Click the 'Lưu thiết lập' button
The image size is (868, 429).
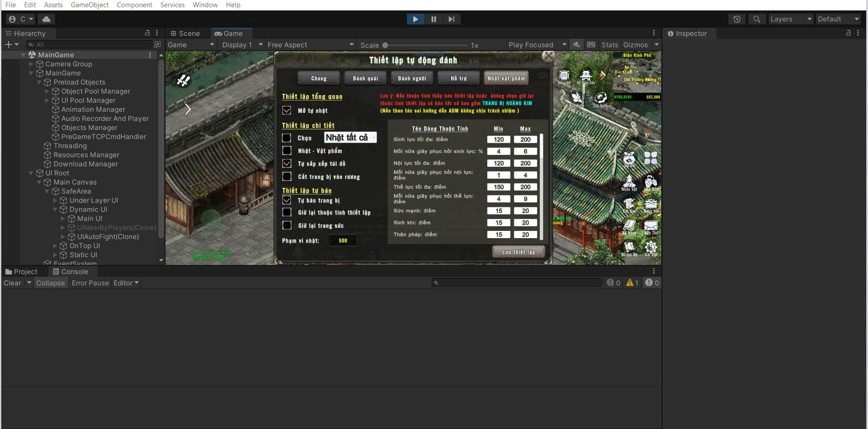click(518, 252)
